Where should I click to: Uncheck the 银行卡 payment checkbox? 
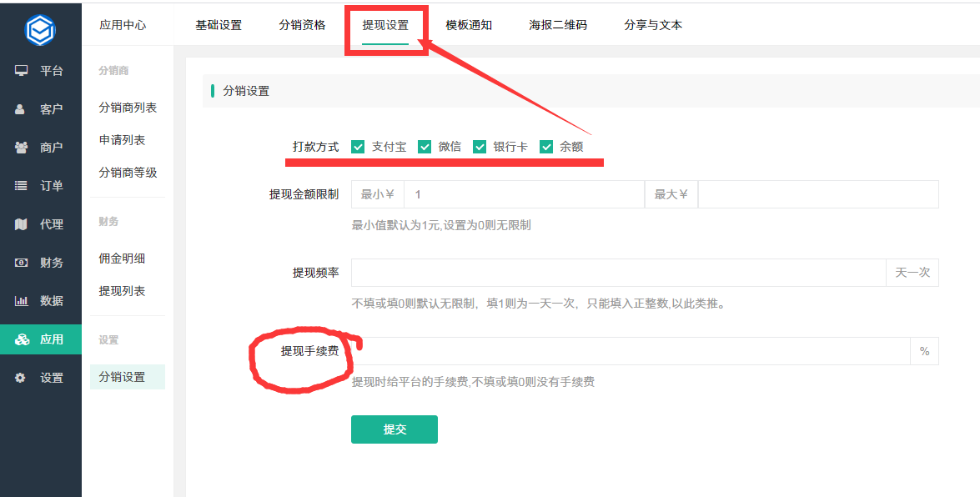click(x=480, y=147)
